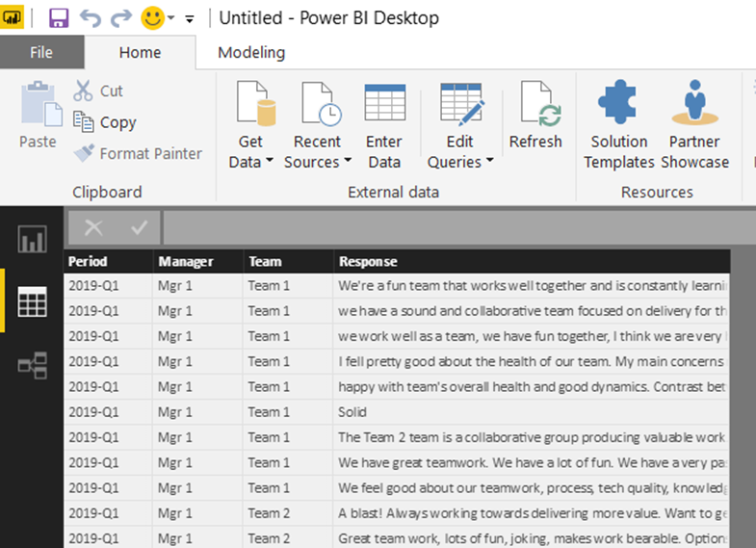Viewport: 756px width, 548px height.
Task: Click response 'We have great teamwork'
Action: tap(531, 462)
